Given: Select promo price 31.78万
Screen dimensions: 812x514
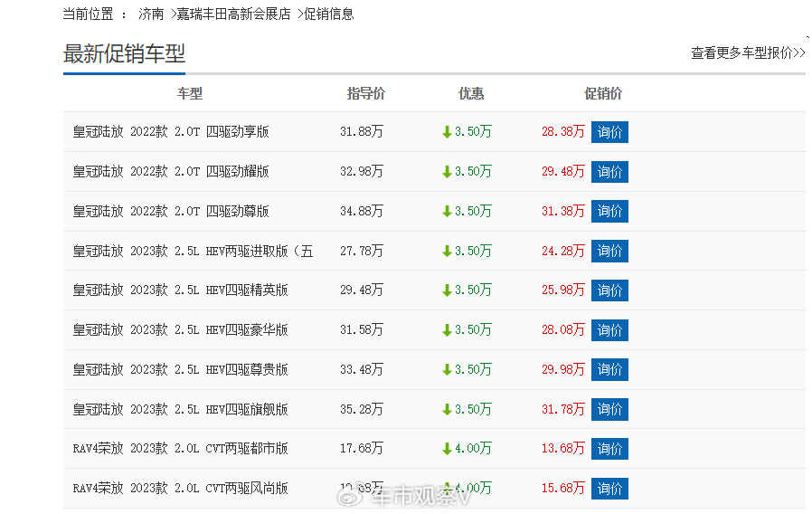Looking at the screenshot, I should 563,409.
